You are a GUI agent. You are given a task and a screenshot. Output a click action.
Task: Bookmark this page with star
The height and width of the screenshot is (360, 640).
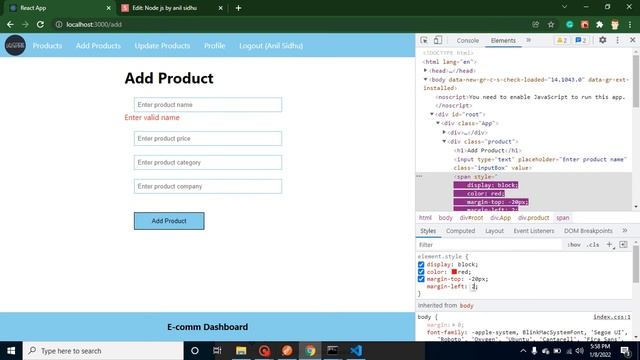551,24
